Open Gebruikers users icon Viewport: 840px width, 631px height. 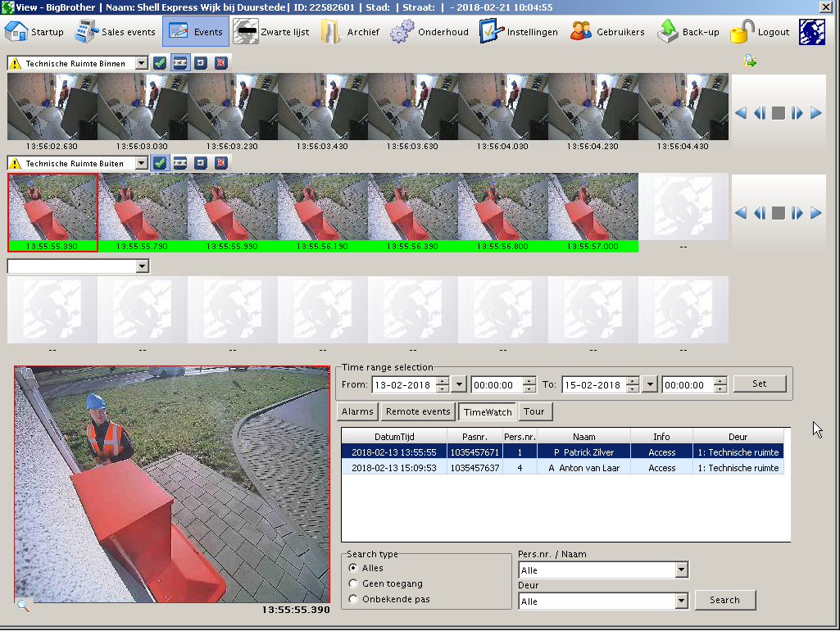click(581, 32)
